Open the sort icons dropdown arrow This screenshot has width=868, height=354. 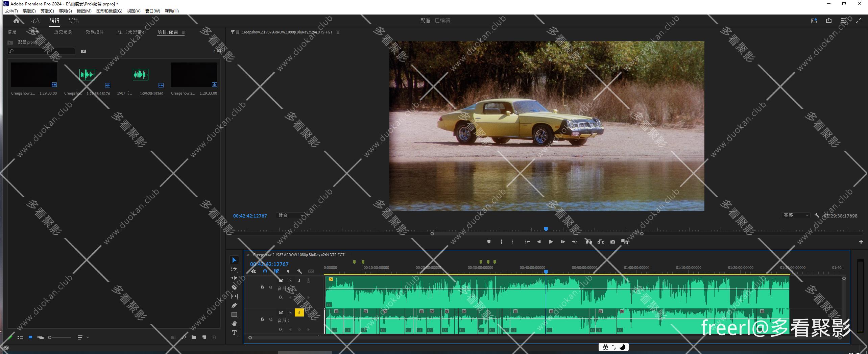(x=88, y=337)
